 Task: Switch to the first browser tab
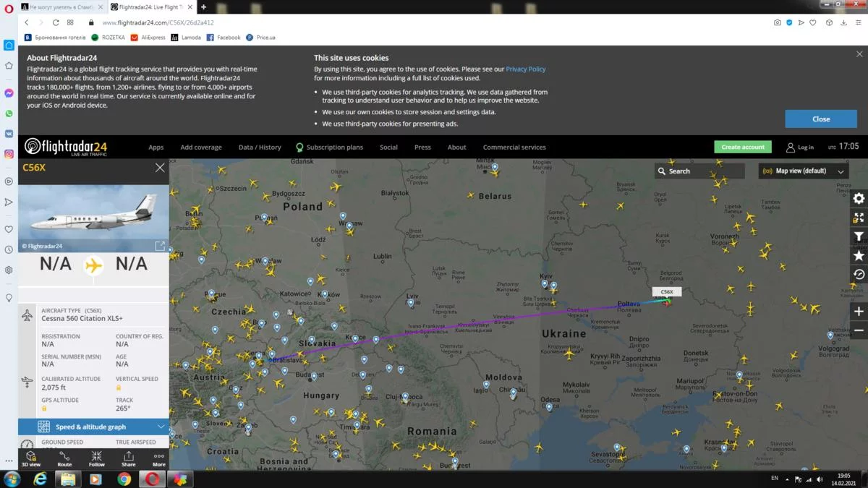tap(62, 7)
